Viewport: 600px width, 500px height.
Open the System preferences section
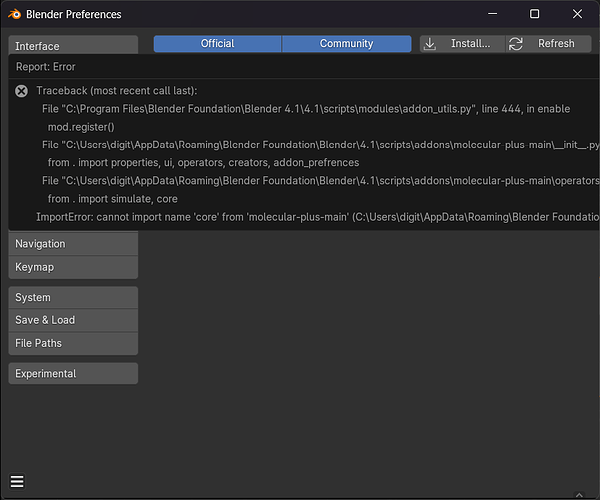tap(73, 298)
